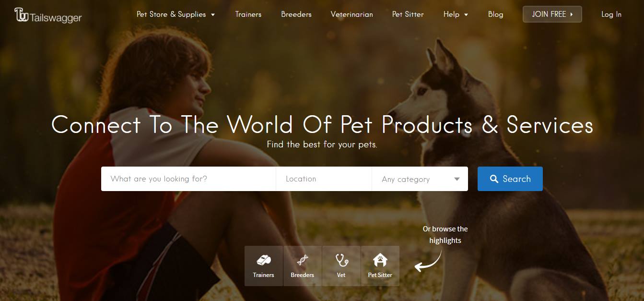Open the Any category dropdown

[420, 179]
